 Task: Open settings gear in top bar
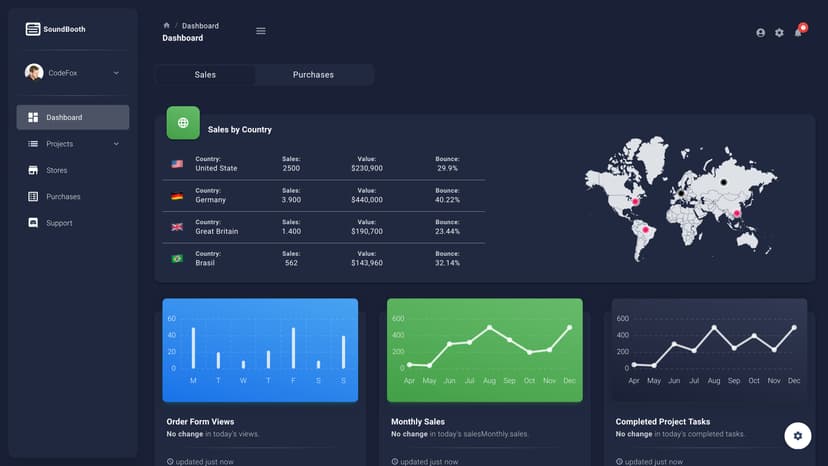click(779, 33)
